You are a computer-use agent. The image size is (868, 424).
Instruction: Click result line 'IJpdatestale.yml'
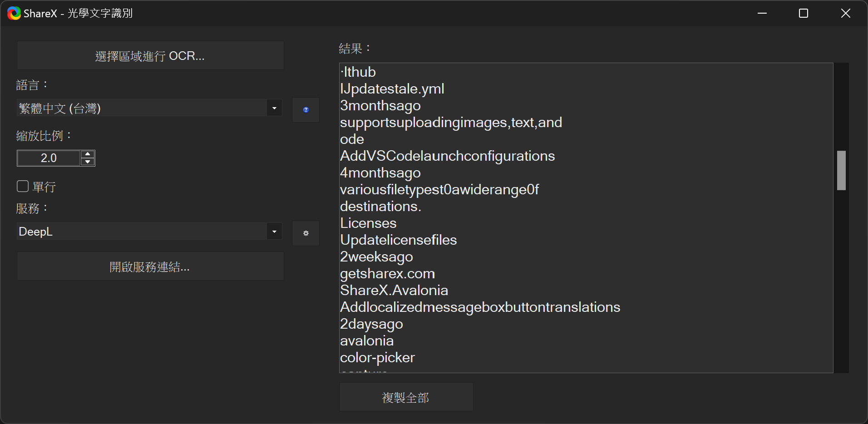tap(392, 89)
